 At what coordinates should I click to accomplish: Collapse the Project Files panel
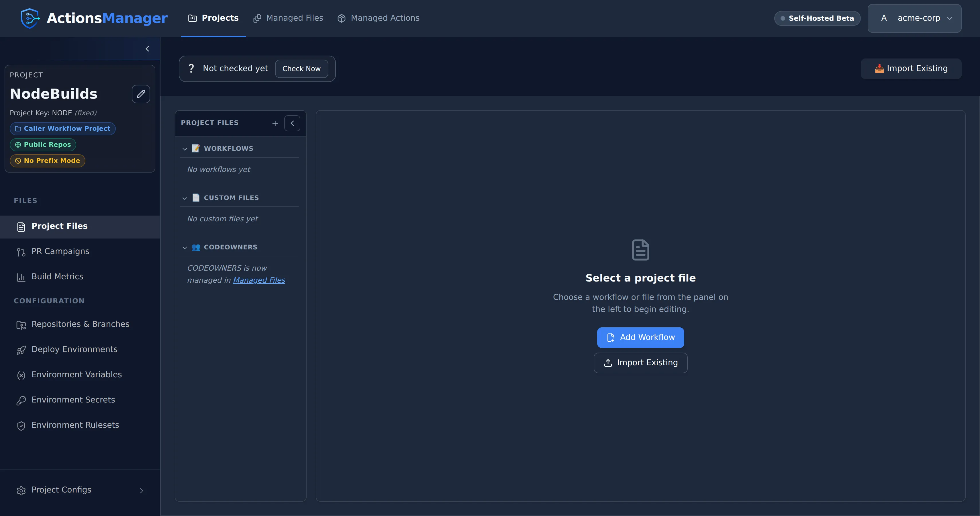coord(292,123)
